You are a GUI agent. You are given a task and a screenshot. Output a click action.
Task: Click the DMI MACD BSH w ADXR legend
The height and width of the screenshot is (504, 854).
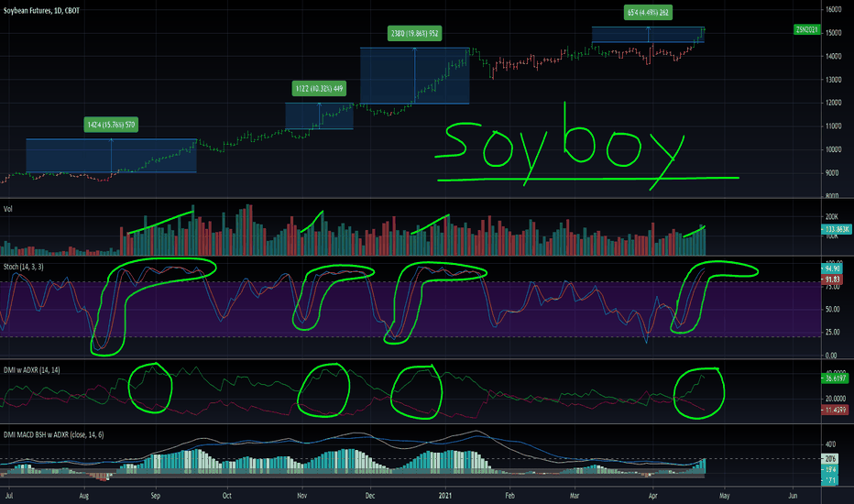point(53,434)
